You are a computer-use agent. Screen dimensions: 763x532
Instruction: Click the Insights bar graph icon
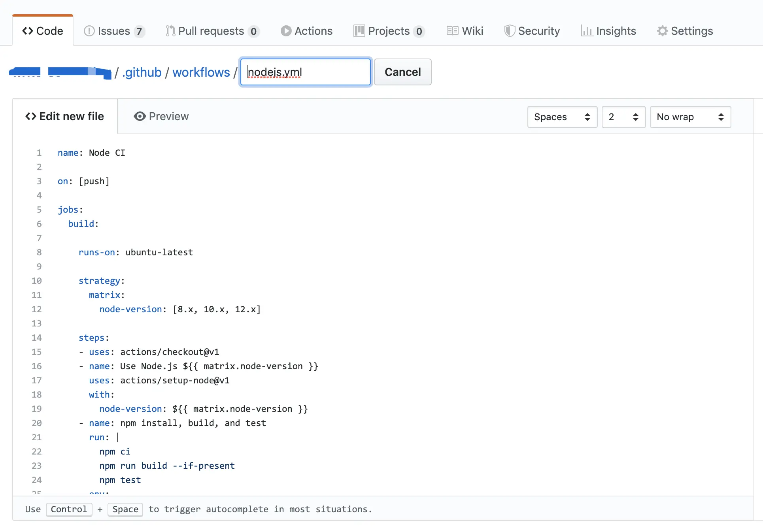[x=587, y=31]
